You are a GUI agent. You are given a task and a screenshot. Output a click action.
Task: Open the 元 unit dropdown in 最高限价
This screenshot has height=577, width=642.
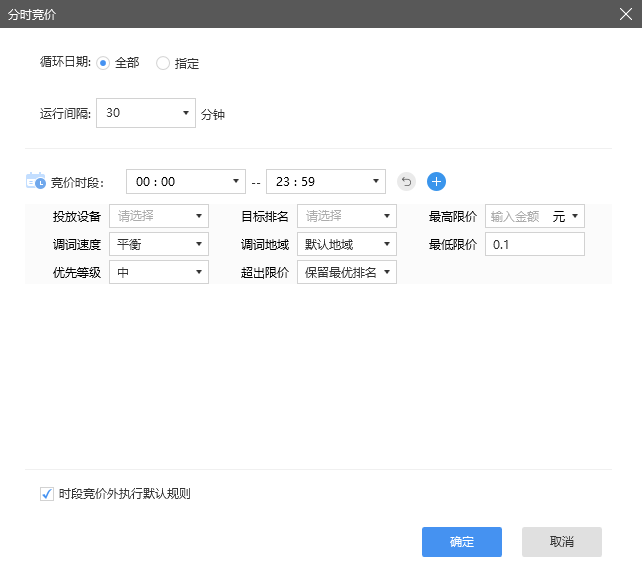[x=565, y=216]
